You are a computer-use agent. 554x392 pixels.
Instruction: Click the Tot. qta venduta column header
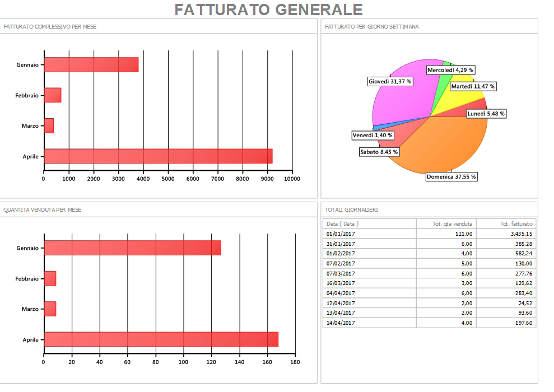coord(446,224)
